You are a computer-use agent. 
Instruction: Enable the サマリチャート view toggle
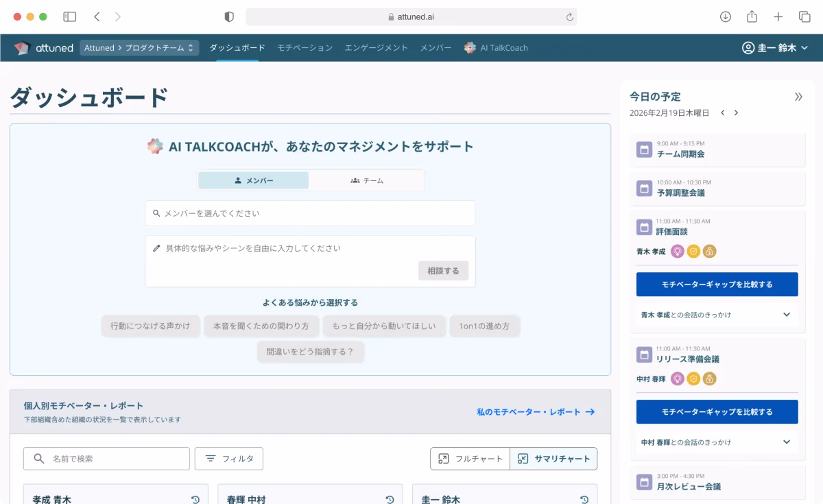click(x=553, y=458)
